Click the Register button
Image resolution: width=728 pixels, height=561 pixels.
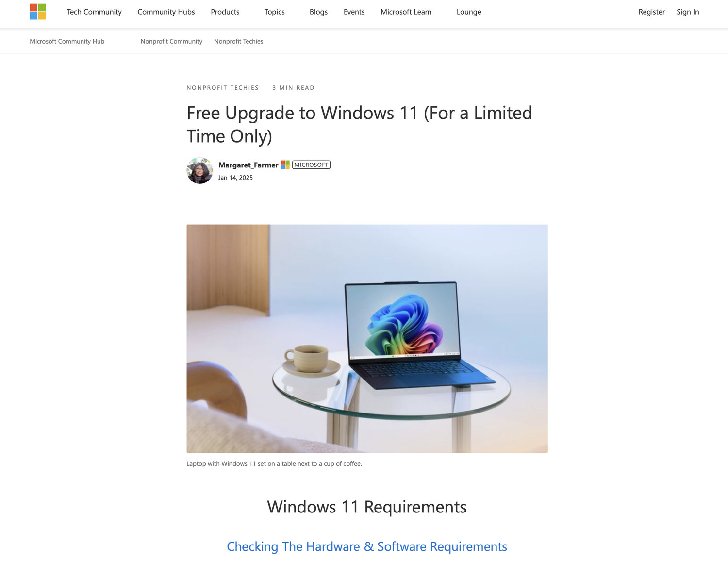pyautogui.click(x=651, y=12)
